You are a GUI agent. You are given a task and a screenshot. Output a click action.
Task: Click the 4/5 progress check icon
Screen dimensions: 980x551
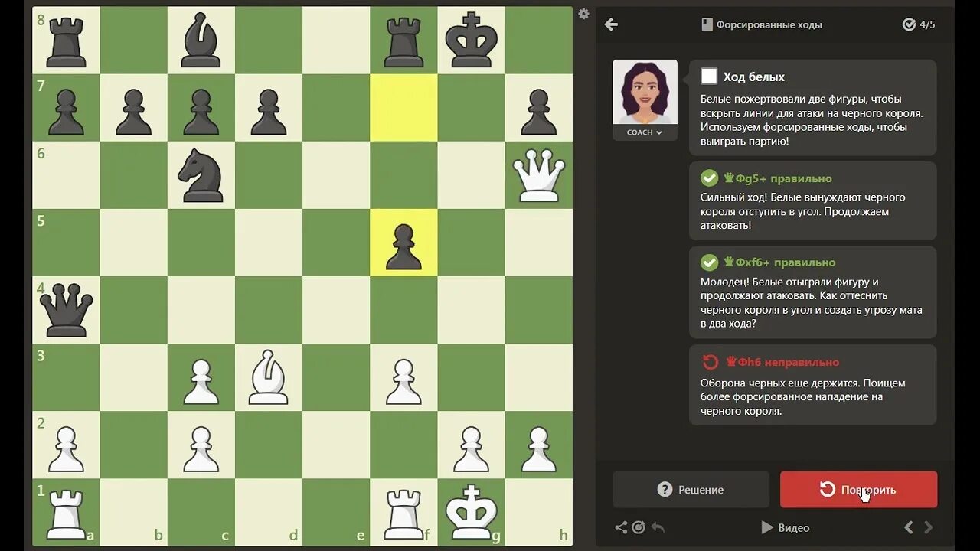click(909, 24)
